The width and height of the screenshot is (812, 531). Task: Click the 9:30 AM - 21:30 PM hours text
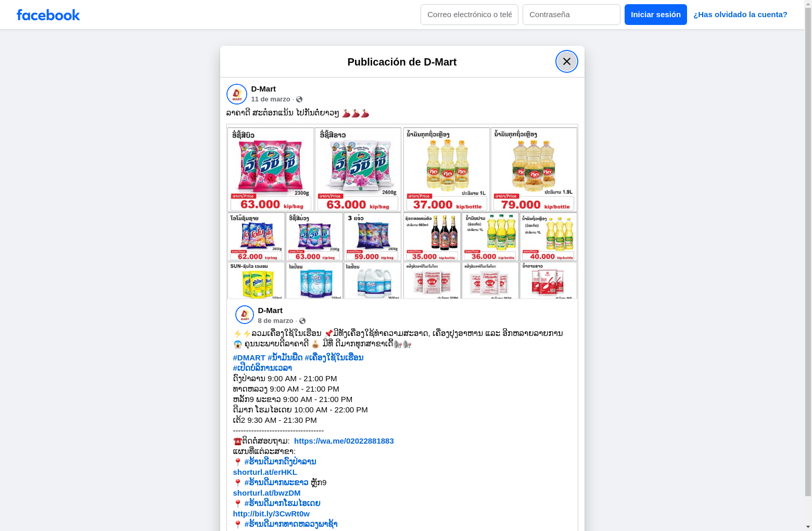pos(282,420)
